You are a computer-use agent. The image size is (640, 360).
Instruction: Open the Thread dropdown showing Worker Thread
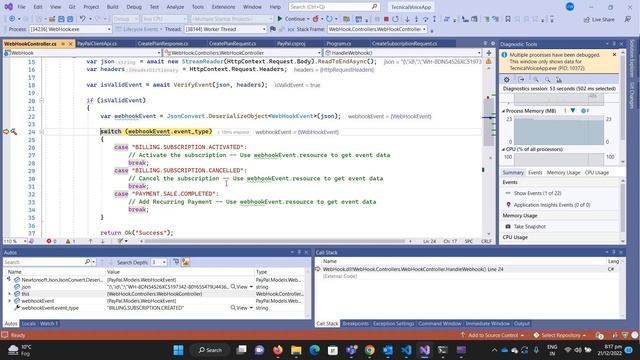pyautogui.click(x=225, y=29)
